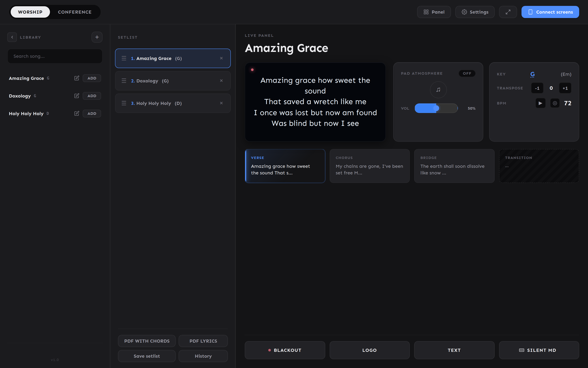The width and height of the screenshot is (588, 368).
Task: Open the Panel view
Action: tap(434, 12)
